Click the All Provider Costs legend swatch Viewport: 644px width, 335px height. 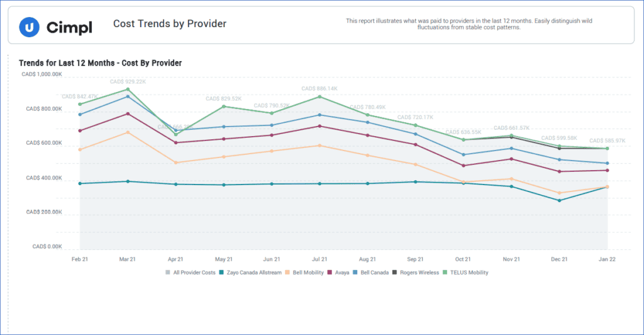[167, 273]
